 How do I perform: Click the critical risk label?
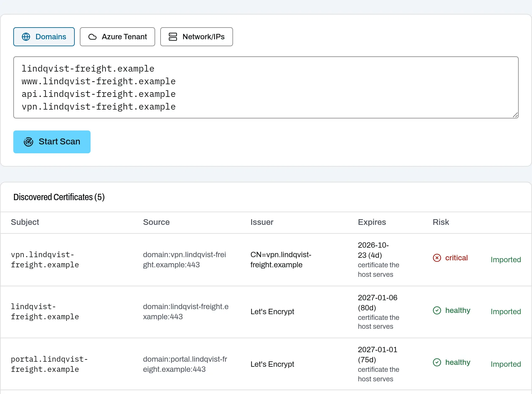pos(456,258)
